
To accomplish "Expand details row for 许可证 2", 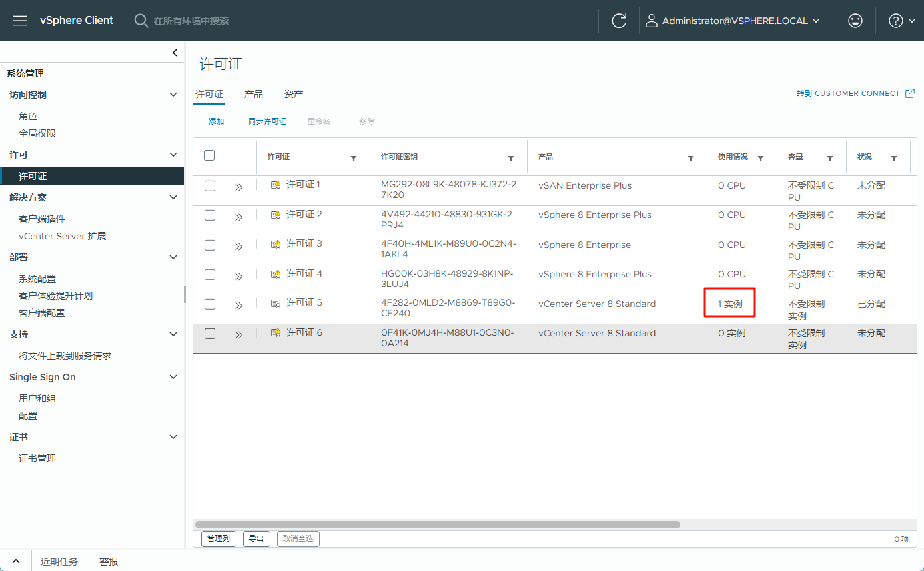I will pyautogui.click(x=239, y=217).
